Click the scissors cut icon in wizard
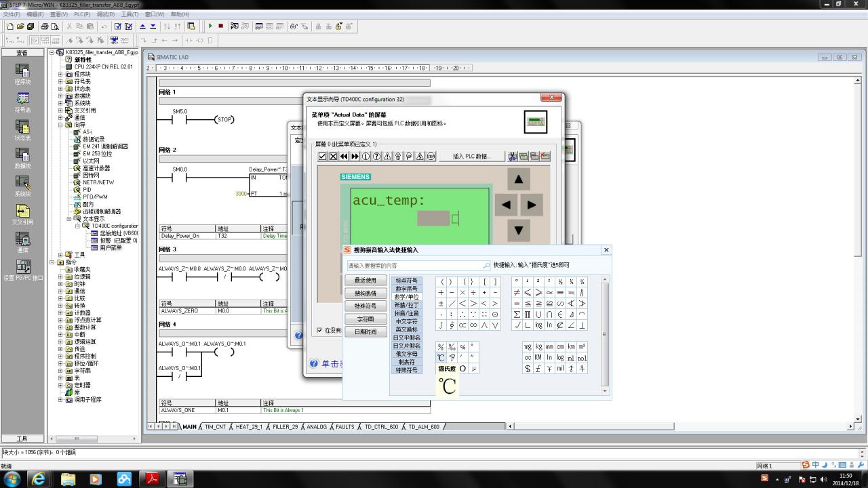The height and width of the screenshot is (488, 868). pyautogui.click(x=513, y=156)
